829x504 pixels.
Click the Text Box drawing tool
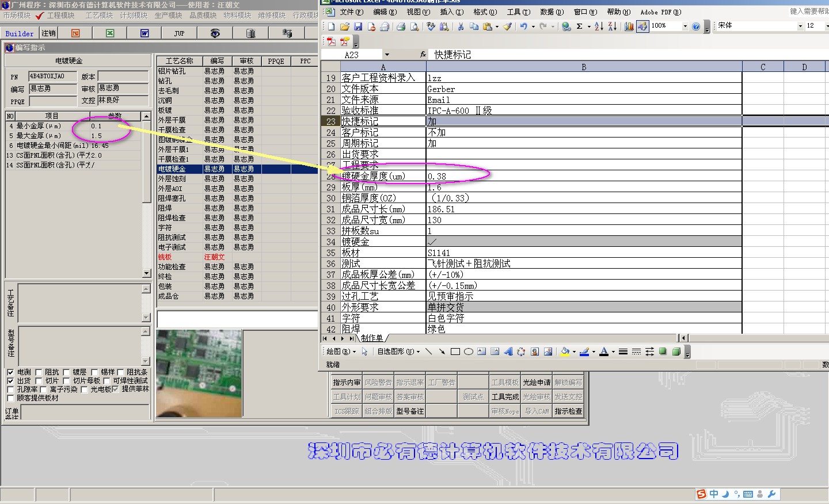coord(481,352)
